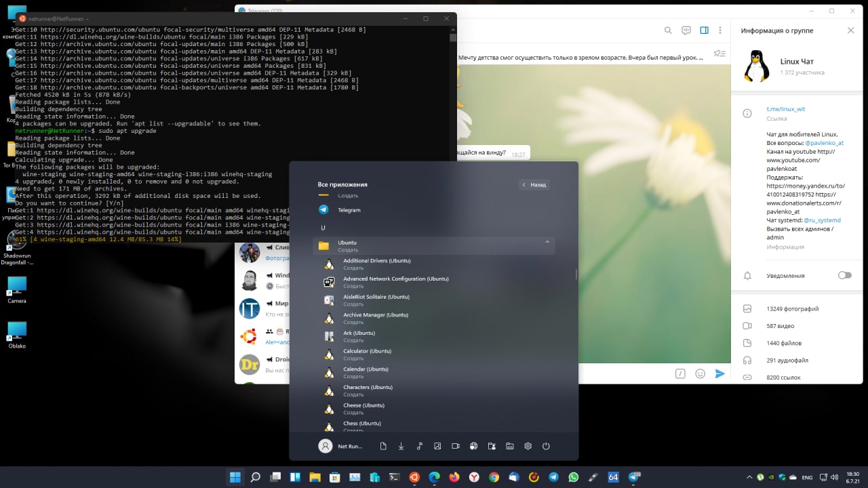The height and width of the screenshot is (488, 868).
Task: Open Settings gear in Start footer
Action: (528, 446)
